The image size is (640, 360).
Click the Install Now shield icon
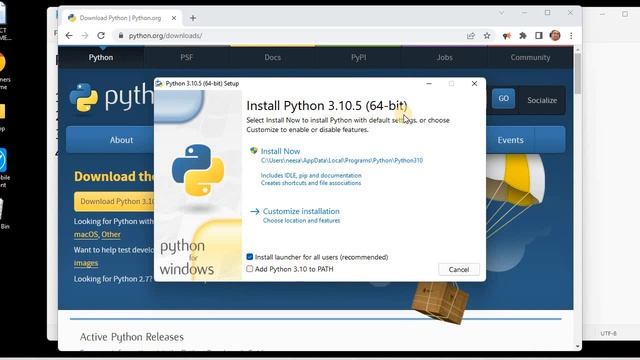(x=253, y=151)
